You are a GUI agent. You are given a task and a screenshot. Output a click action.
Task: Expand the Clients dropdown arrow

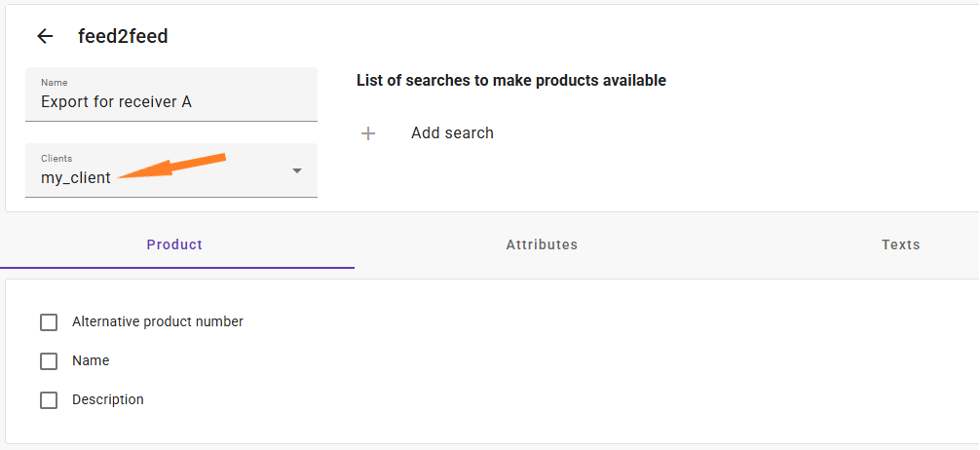click(x=297, y=170)
